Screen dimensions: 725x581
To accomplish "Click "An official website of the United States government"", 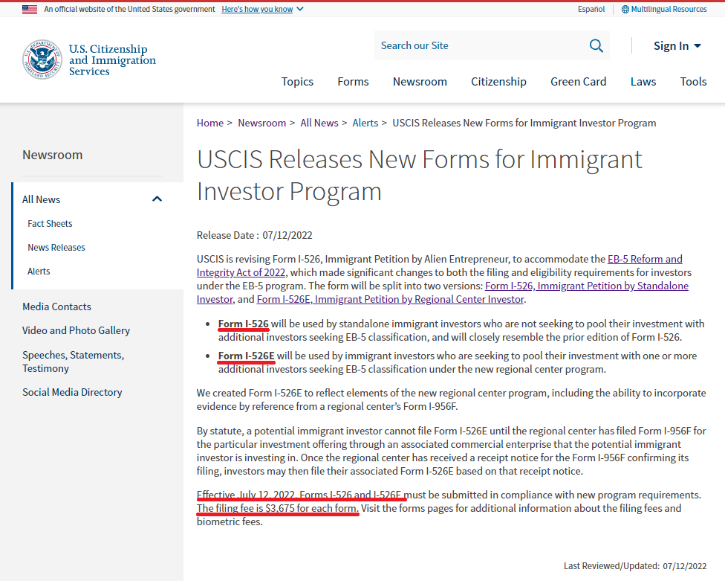I will pyautogui.click(x=129, y=9).
